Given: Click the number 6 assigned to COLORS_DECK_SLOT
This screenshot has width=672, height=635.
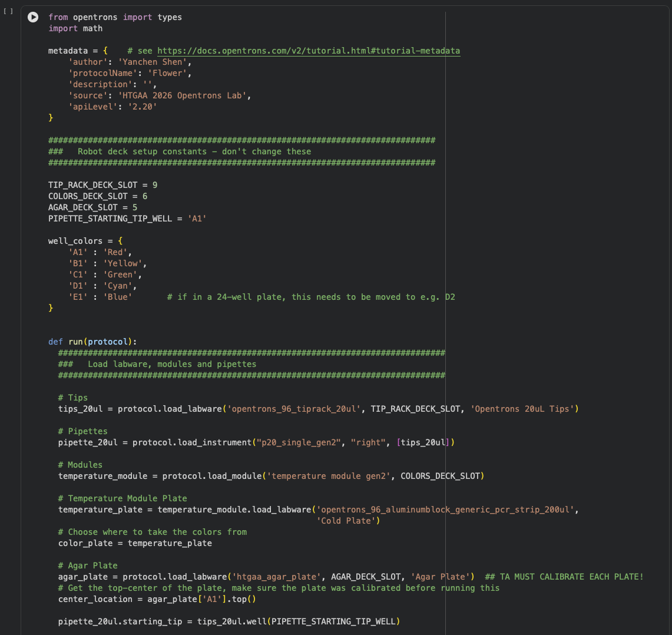Looking at the screenshot, I should tap(145, 196).
